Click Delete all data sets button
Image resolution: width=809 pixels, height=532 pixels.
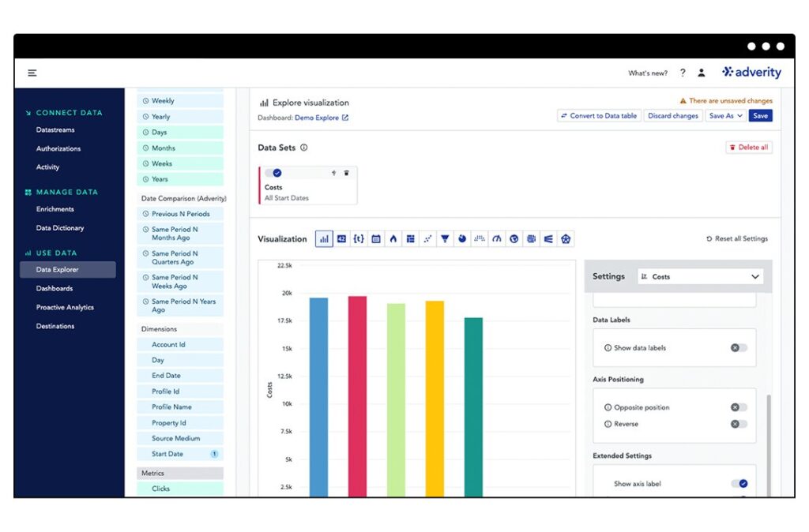click(749, 148)
